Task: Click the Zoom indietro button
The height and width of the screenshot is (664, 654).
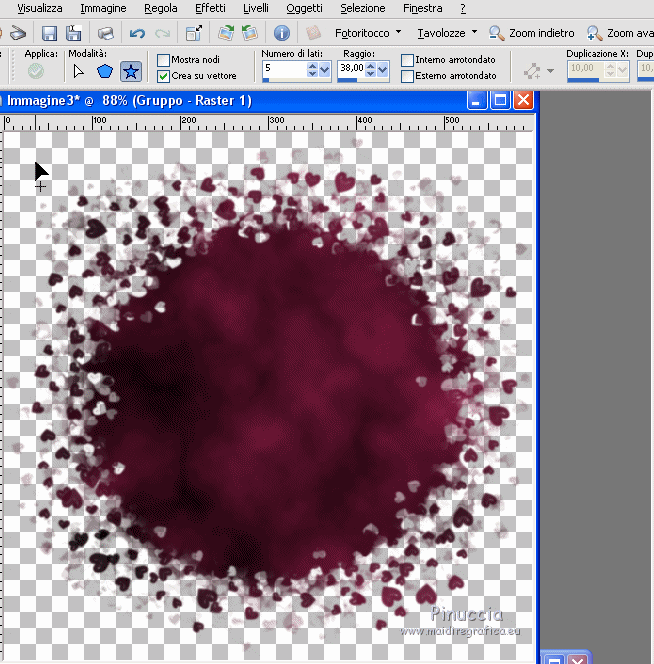Action: 532,33
